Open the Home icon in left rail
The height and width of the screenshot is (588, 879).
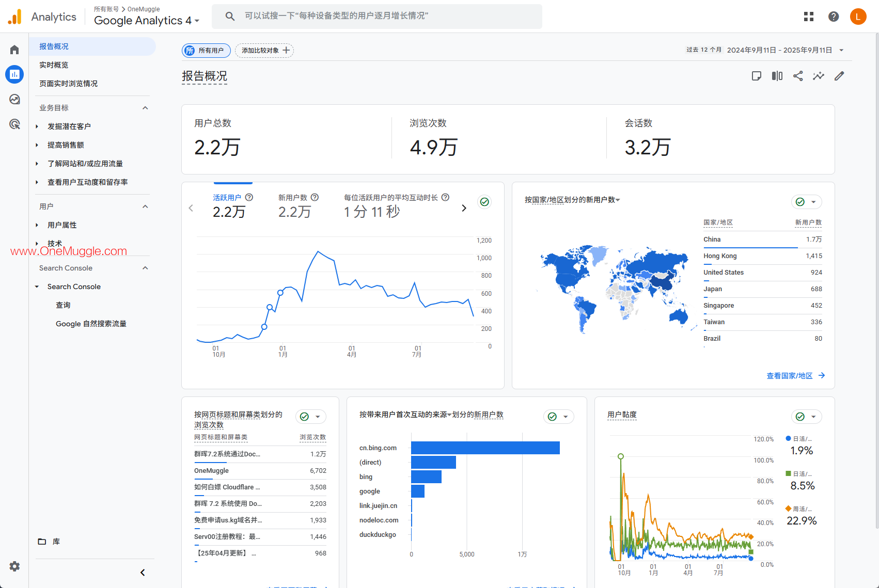point(14,50)
